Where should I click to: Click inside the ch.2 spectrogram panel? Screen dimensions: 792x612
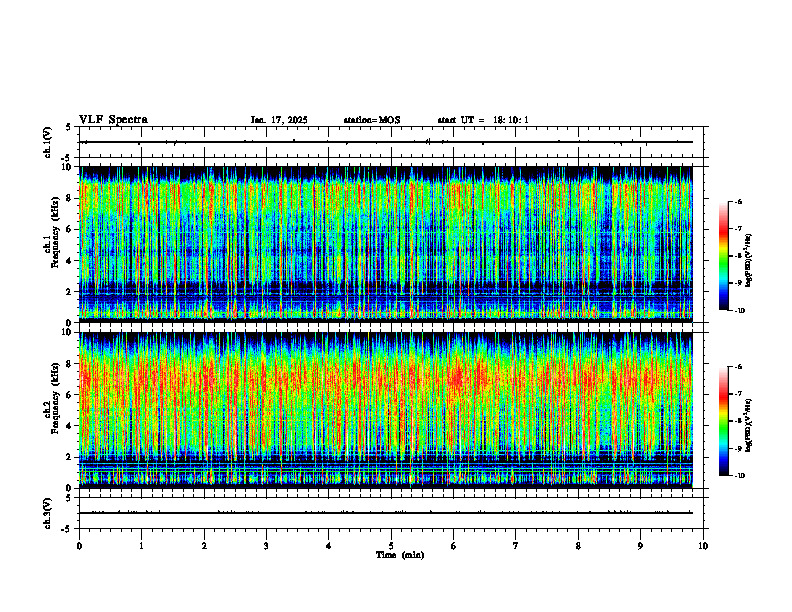[x=386, y=410]
